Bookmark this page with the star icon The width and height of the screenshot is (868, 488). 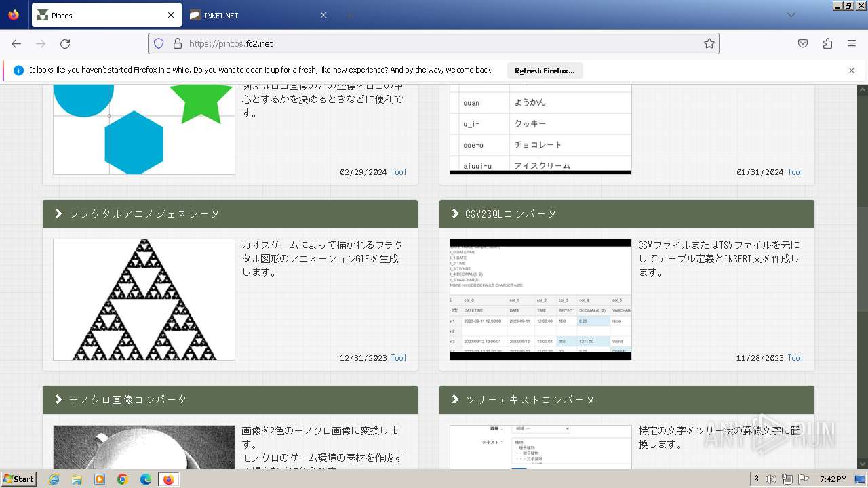click(709, 43)
